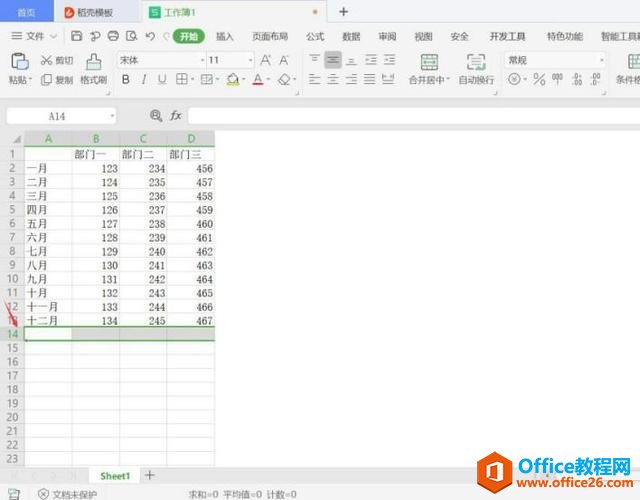The width and height of the screenshot is (640, 500).
Task: Click 文档未保护 in the status bar
Action: 68,494
